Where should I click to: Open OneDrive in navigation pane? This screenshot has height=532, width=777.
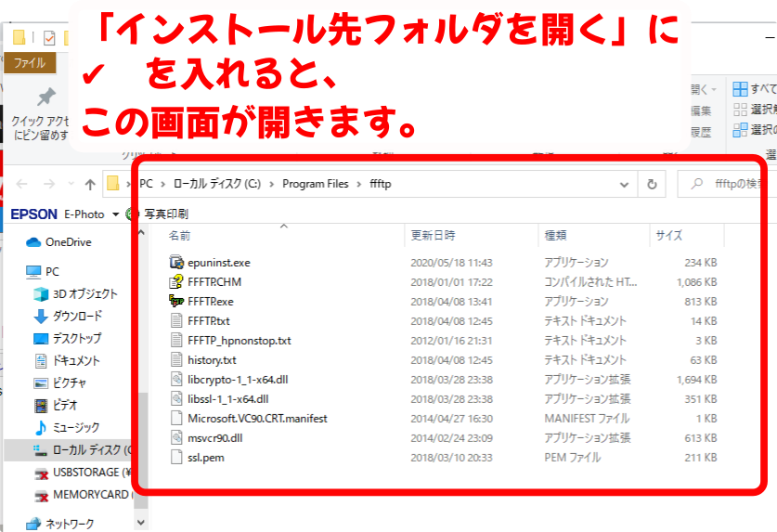[x=58, y=242]
